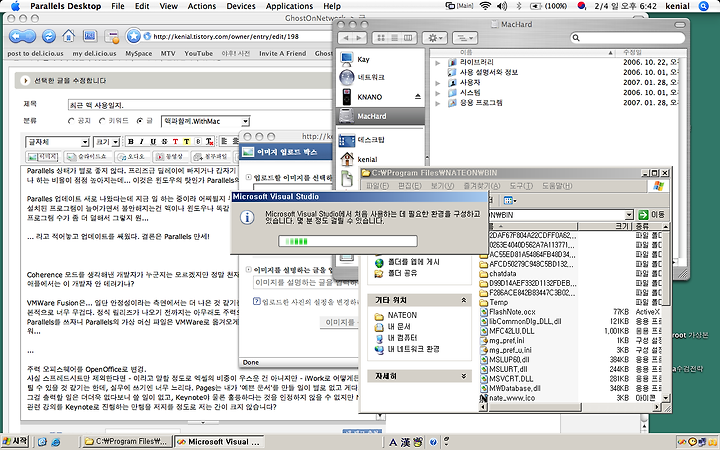Image resolution: width=720 pixels, height=450 pixels.
Task: Click the YouTube bookmark link
Action: click(x=198, y=53)
